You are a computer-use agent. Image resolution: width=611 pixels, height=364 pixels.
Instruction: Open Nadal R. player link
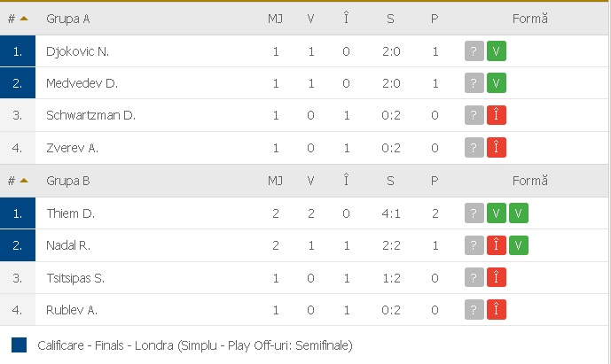69,245
